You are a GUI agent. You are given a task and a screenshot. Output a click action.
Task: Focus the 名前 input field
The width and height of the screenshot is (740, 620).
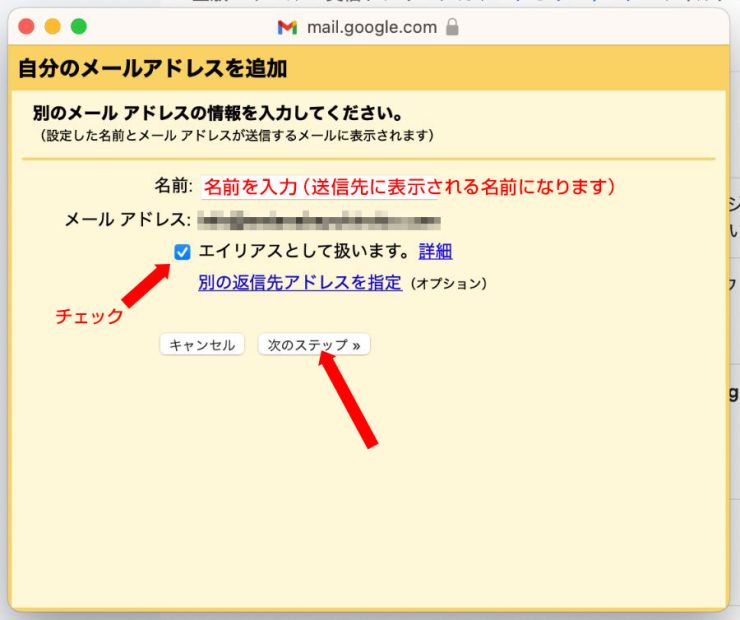[318, 186]
